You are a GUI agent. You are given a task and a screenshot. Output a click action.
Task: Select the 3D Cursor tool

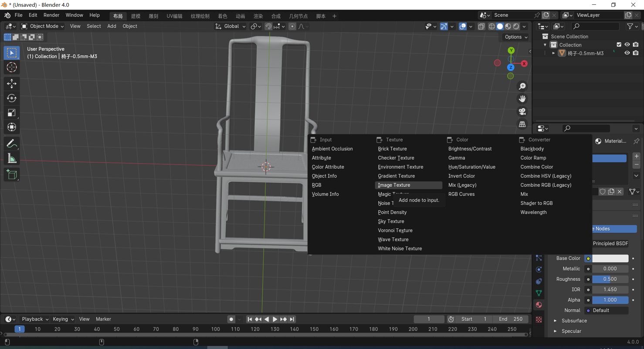(x=12, y=67)
